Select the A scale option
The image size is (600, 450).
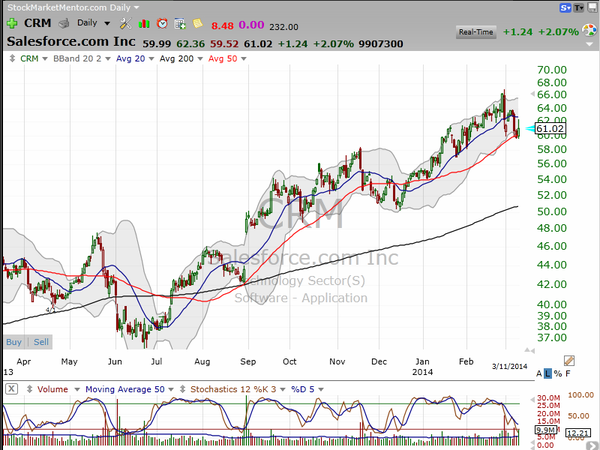pyautogui.click(x=539, y=373)
